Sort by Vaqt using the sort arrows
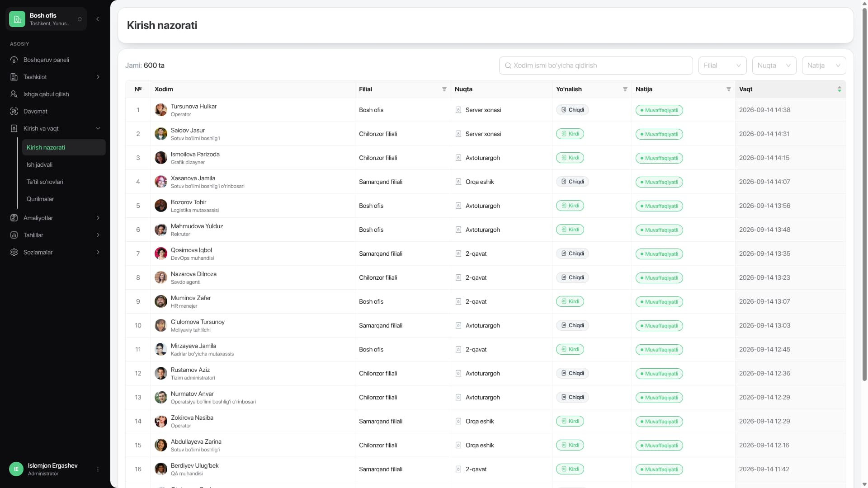This screenshot has height=488, width=868. [x=839, y=89]
